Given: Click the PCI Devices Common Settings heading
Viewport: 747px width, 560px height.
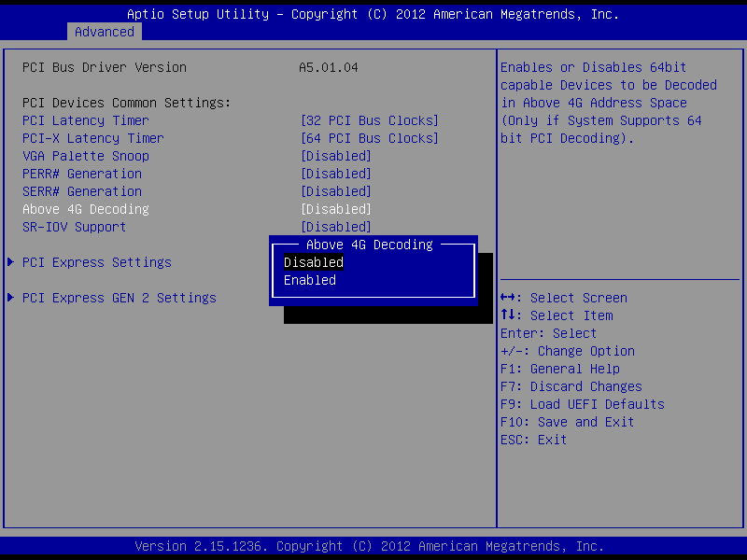Looking at the screenshot, I should tap(127, 103).
